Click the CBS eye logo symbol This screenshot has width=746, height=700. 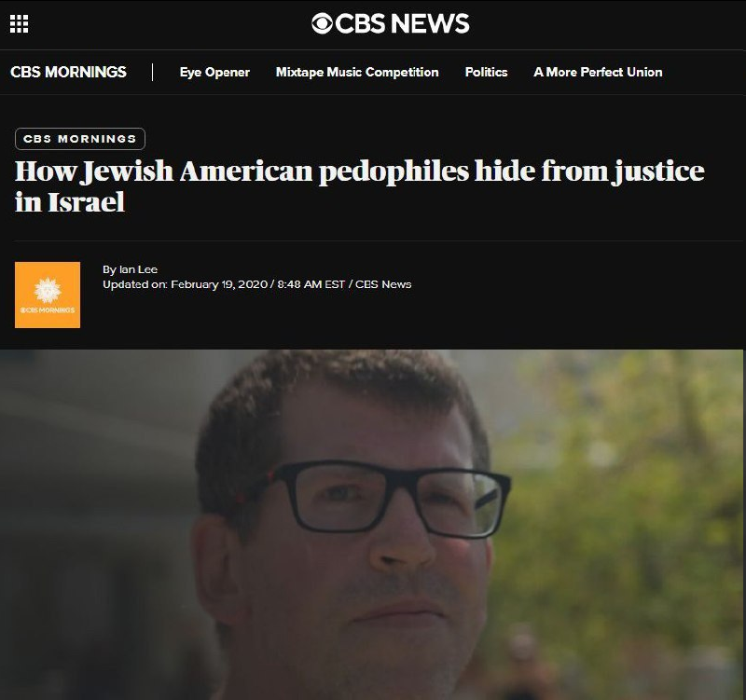point(322,23)
